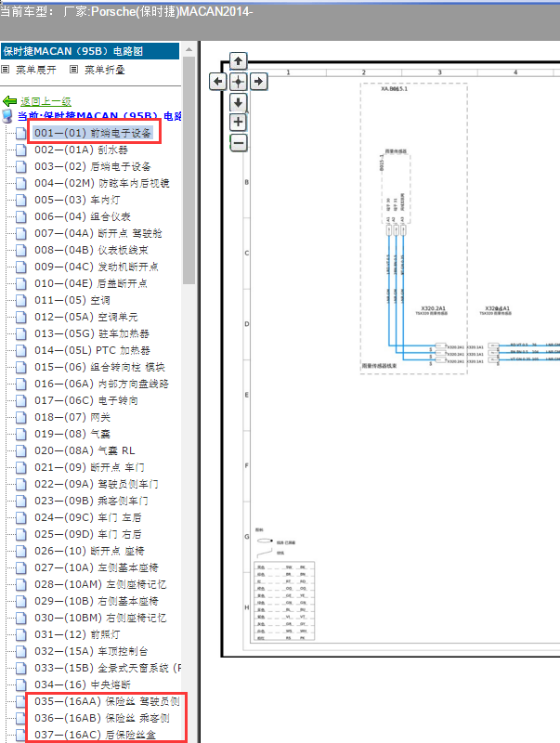Click the 保时捷MACAN (95B) 电路图 panel header
This screenshot has width=560, height=743.
point(90,51)
